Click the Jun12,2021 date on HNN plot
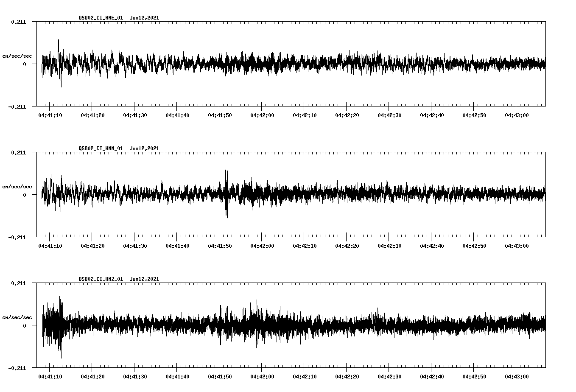576x392 pixels. [145, 148]
